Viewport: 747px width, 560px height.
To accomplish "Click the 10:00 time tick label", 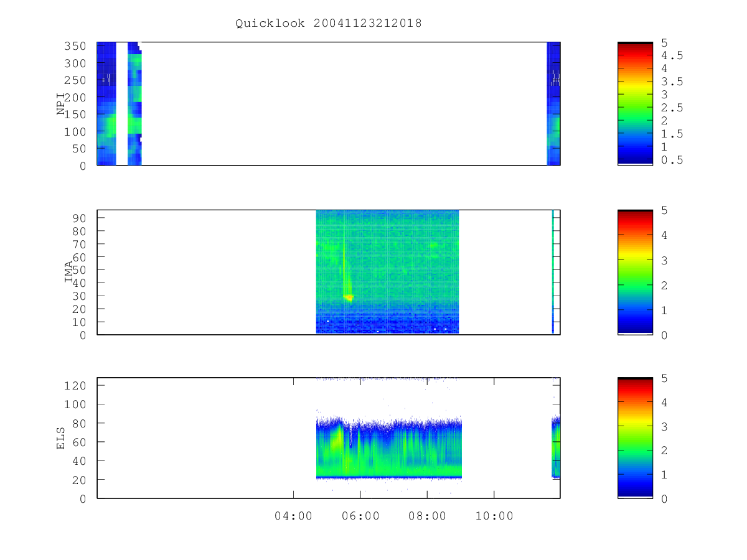I will click(x=494, y=516).
